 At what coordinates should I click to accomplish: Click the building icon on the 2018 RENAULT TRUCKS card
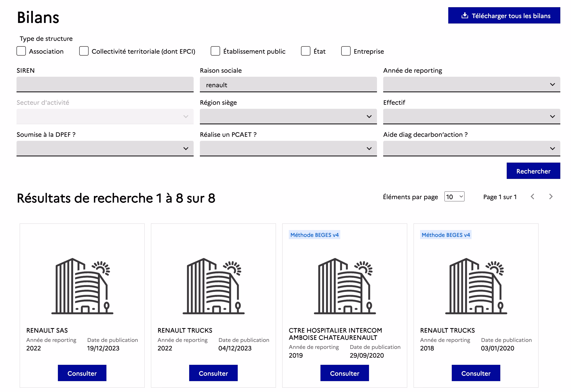click(476, 286)
